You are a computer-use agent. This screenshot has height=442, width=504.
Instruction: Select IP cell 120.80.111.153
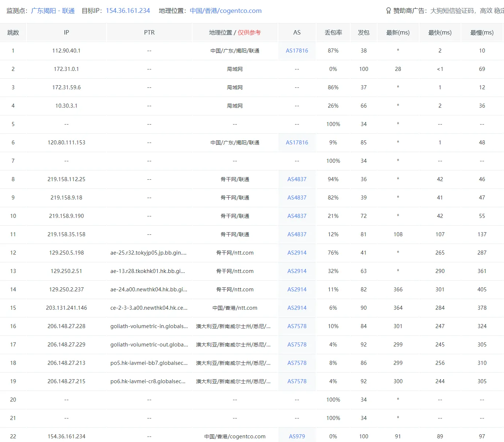point(67,143)
